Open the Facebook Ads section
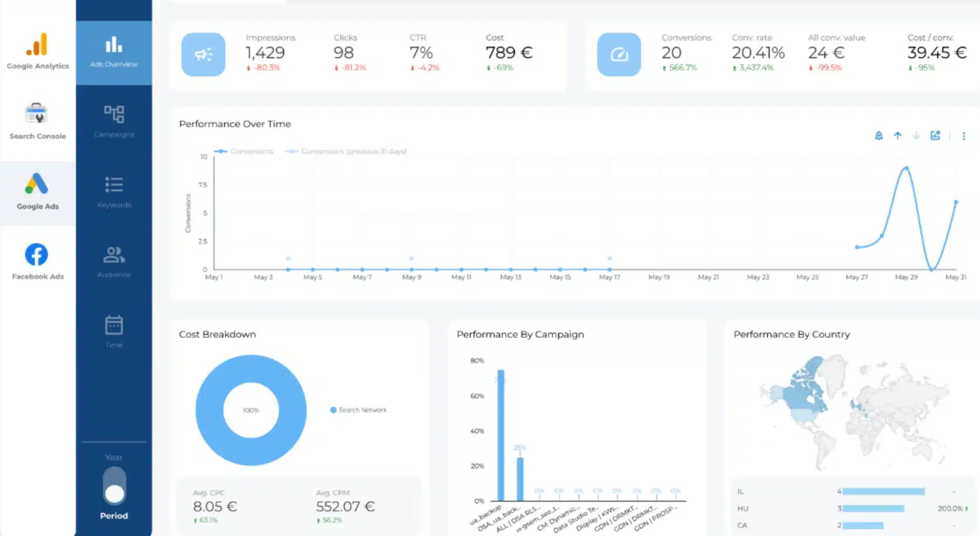Screen dimensions: 980x536 pos(37,260)
